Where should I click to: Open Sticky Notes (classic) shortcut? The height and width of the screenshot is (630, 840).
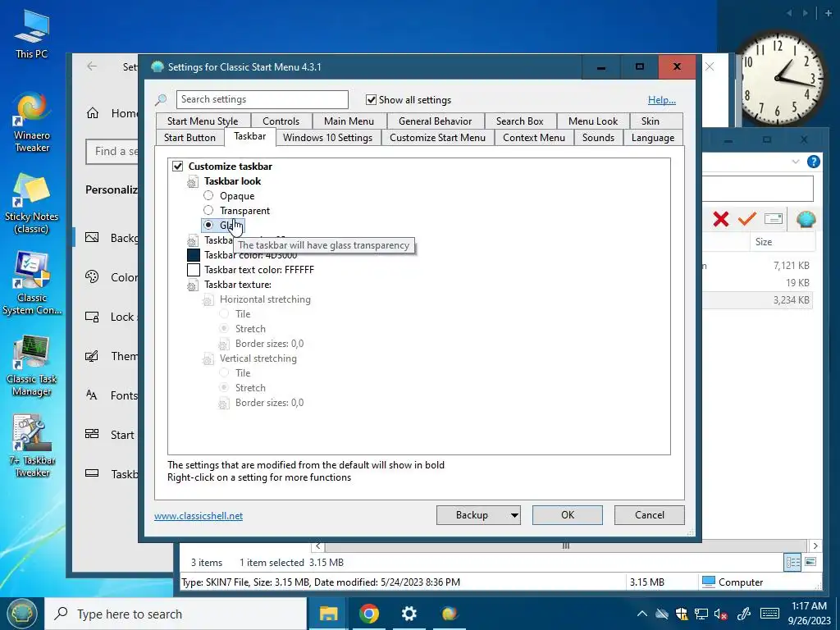(x=32, y=204)
